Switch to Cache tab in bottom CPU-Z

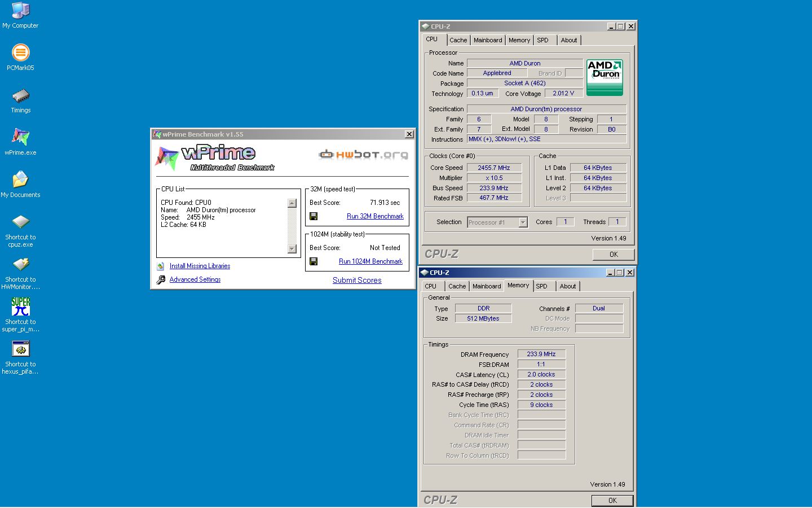(457, 286)
